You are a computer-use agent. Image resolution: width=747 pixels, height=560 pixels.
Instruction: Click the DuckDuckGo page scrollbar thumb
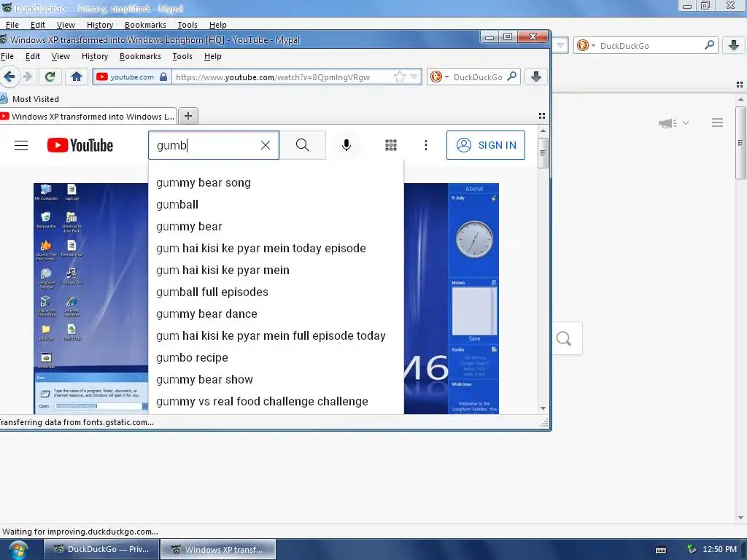click(740, 143)
